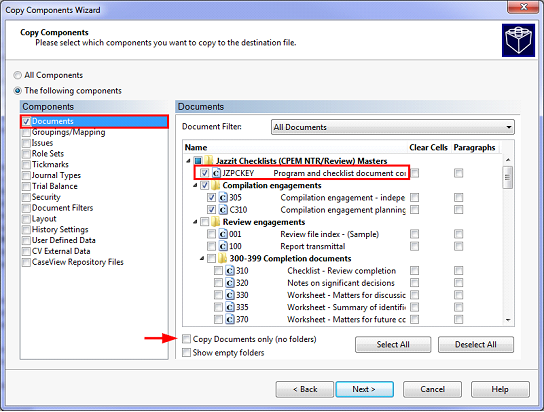Check the Groupings/Mapping component
Screen dimensions: 544x412
coord(26,132)
